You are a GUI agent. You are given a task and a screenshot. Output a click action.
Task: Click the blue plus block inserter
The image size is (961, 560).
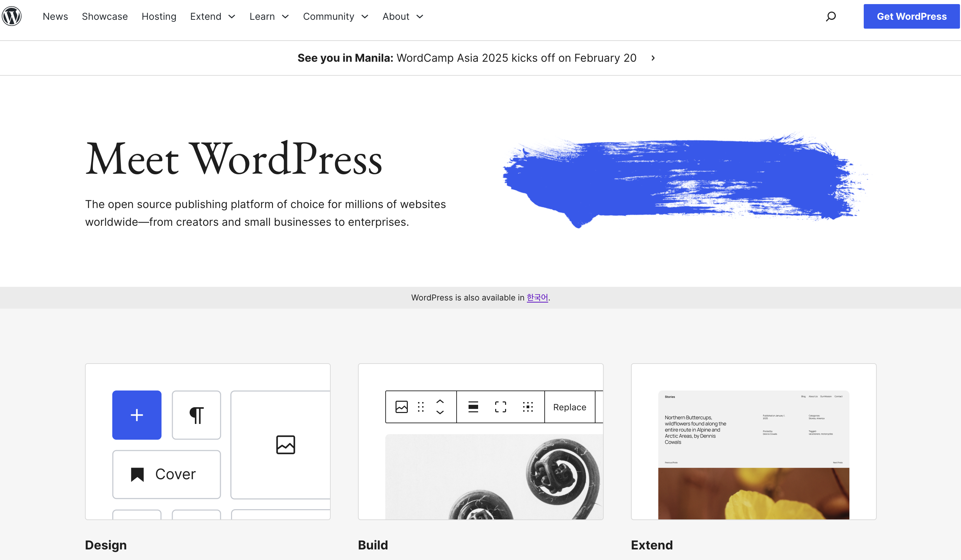pyautogui.click(x=137, y=415)
